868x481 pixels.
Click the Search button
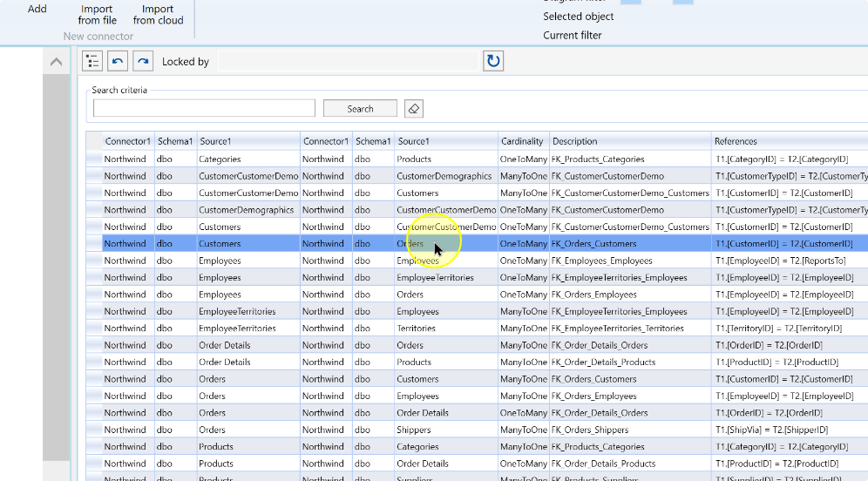pyautogui.click(x=361, y=109)
